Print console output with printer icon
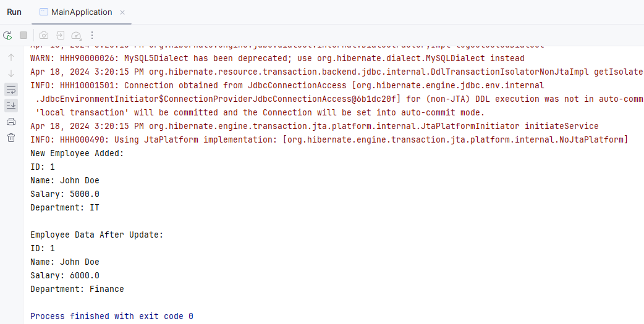The image size is (644, 324). click(x=11, y=122)
